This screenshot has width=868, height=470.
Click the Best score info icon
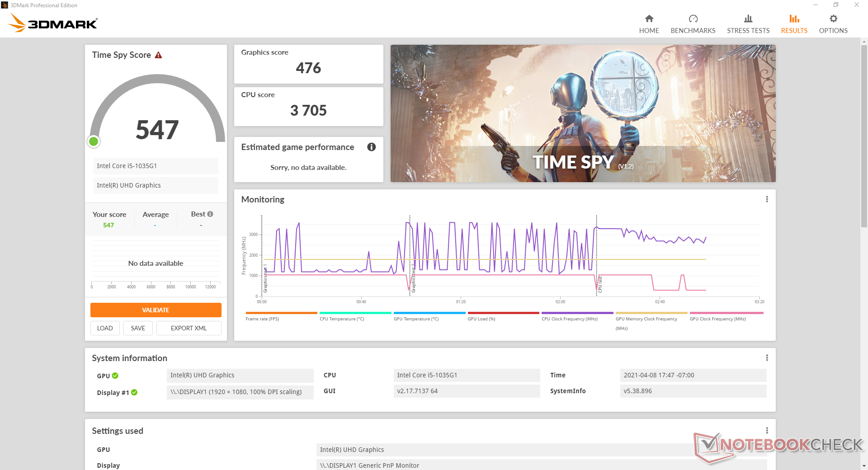click(210, 214)
